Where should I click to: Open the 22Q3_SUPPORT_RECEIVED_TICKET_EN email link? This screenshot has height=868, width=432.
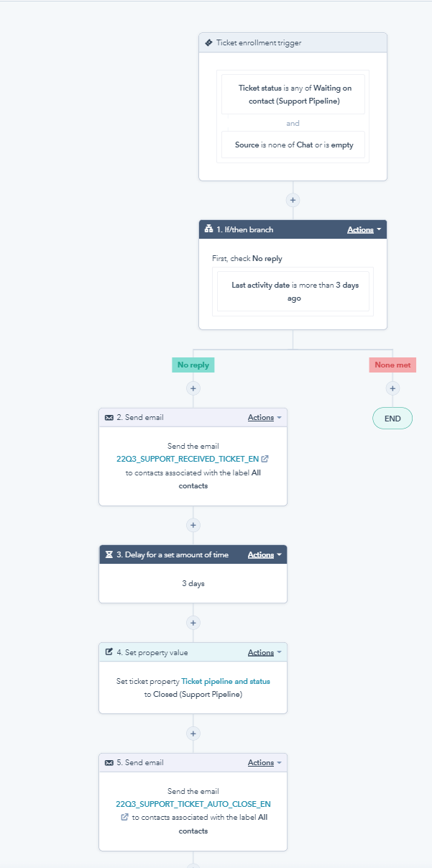(x=188, y=459)
